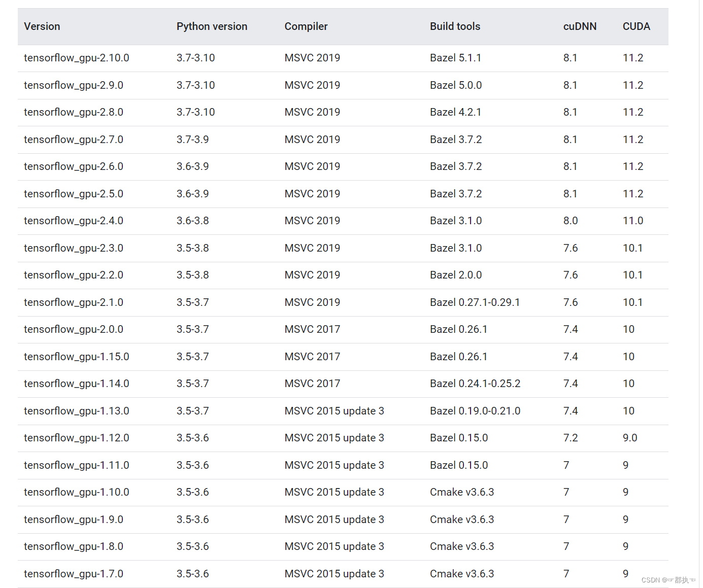Click cuDNN 7.6 in tensorflow_gpu-2.1.0 row
703x588 pixels.
571,302
